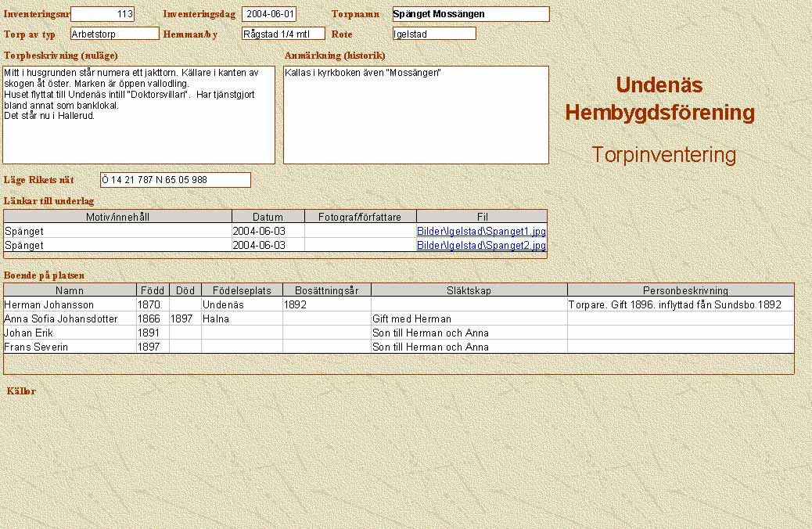Click the Anna Sofia Johansdotter cell
This screenshot has width=812, height=529.
(x=70, y=318)
